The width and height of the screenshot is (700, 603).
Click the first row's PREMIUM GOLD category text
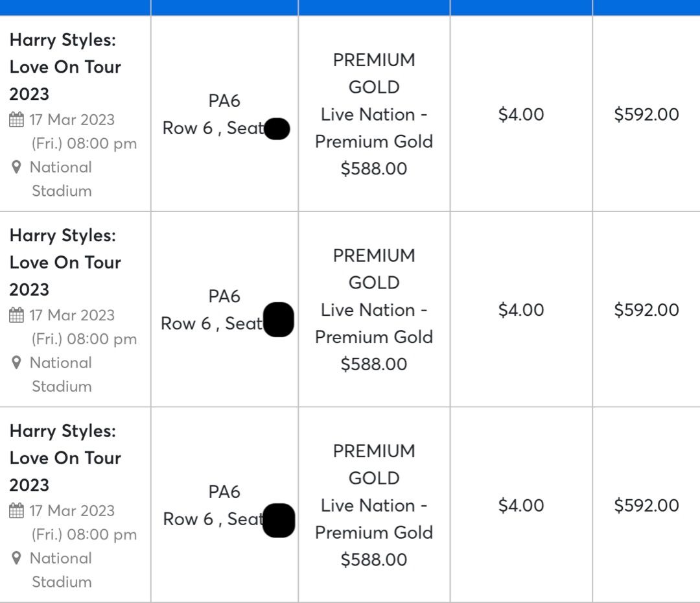[x=374, y=73]
